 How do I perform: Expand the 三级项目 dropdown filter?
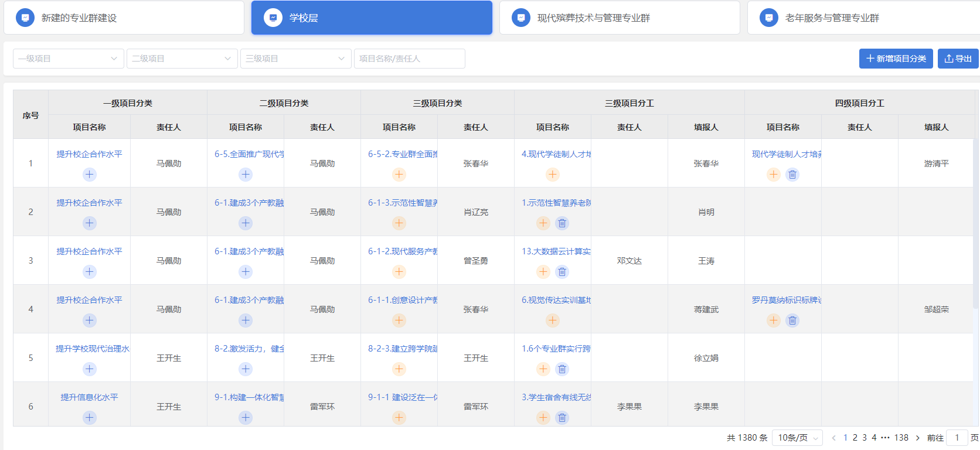coord(295,59)
